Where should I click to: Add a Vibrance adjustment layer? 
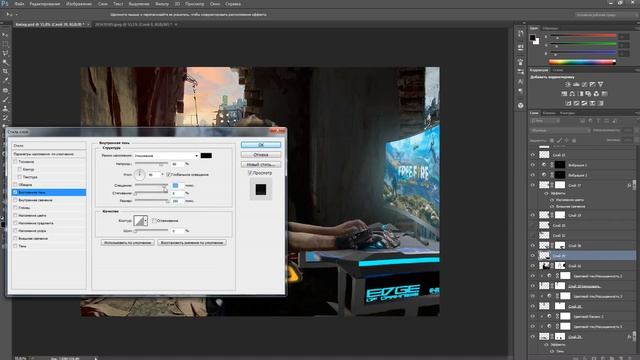[600, 84]
